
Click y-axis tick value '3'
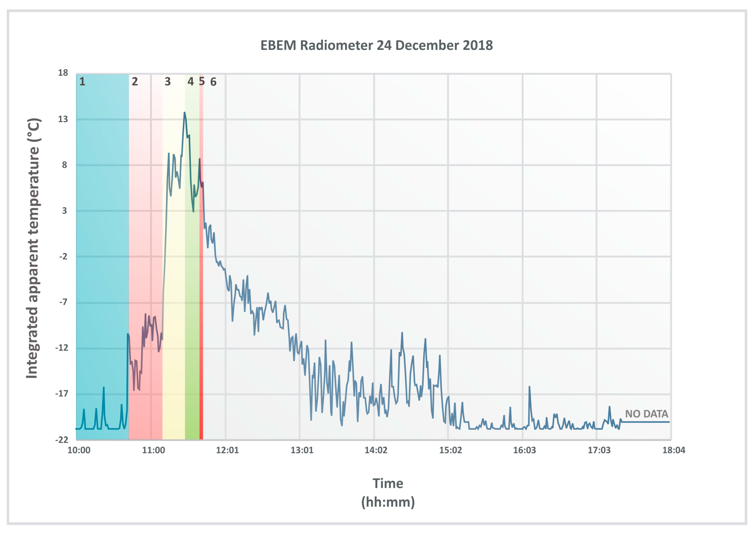(x=64, y=211)
